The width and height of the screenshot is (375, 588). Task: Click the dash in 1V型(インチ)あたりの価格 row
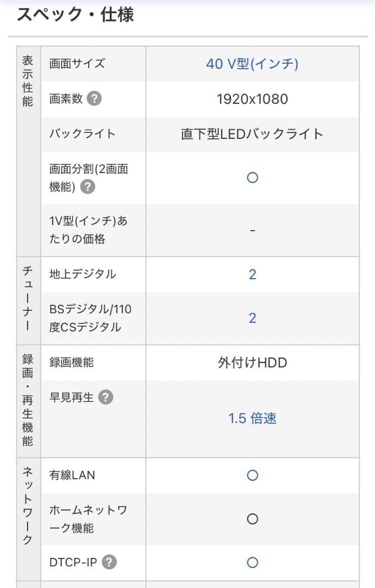[252, 229]
